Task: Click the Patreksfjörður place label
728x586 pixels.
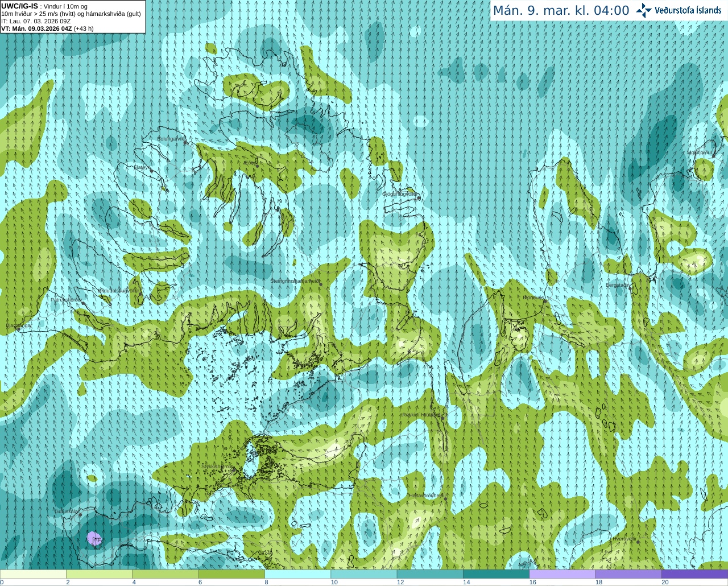Action: 66,299
